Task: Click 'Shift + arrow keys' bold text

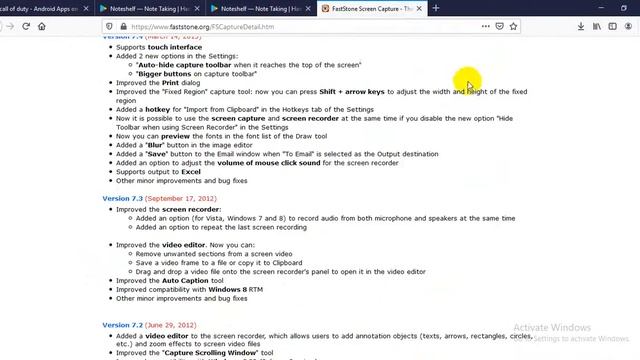Action: pos(352,92)
